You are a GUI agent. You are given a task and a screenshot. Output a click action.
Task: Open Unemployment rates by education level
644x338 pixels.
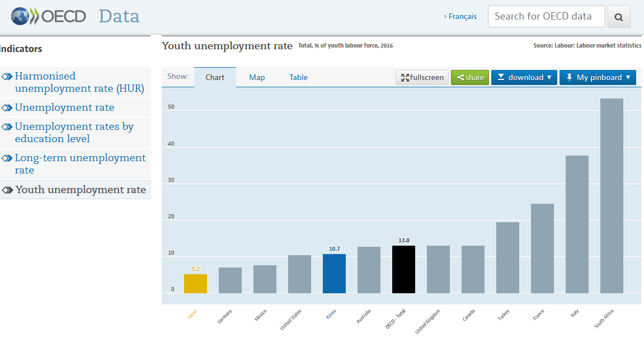74,133
